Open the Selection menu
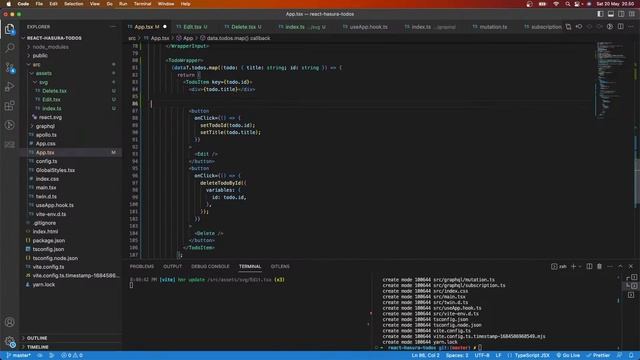Viewport: 640px width, 360px height. (x=74, y=4)
